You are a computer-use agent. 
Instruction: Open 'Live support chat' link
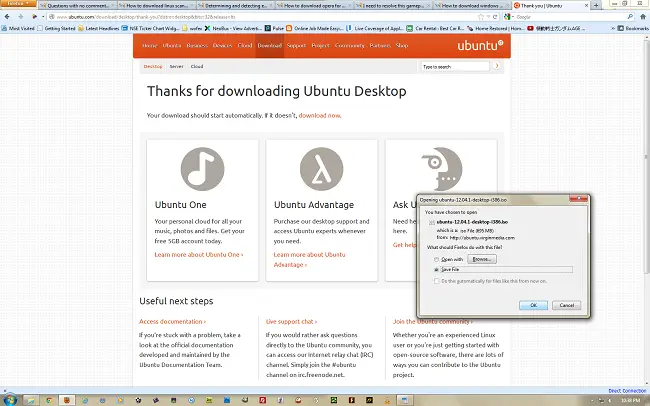click(x=291, y=321)
